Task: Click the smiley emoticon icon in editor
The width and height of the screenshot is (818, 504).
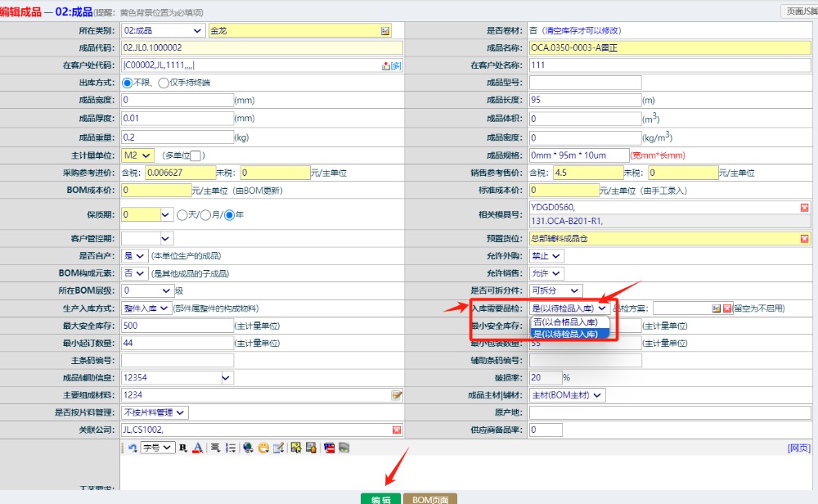Action: (263, 448)
